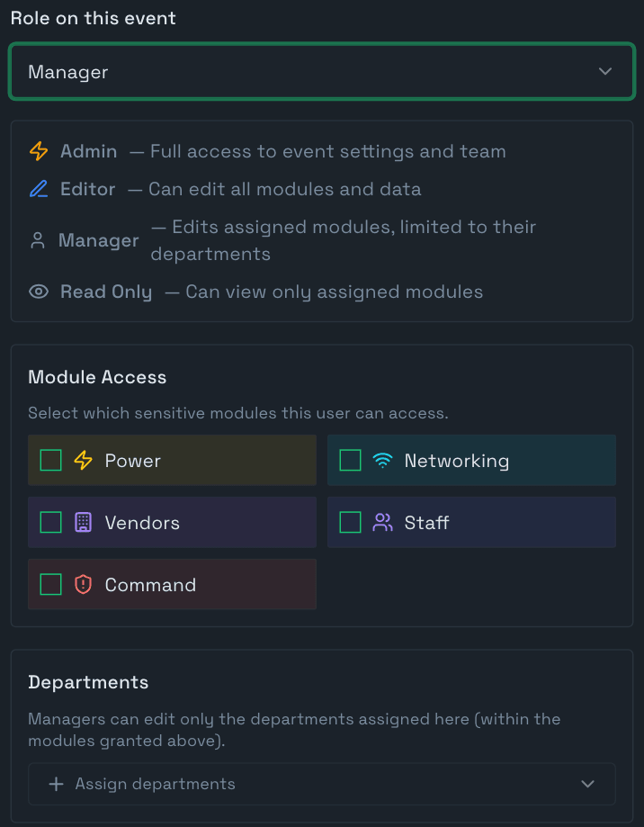Click the Staff people icon
Image resolution: width=644 pixels, height=827 pixels.
(x=382, y=522)
